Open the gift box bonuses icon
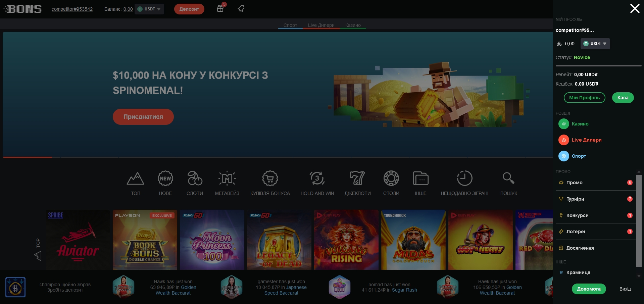 tap(220, 8)
